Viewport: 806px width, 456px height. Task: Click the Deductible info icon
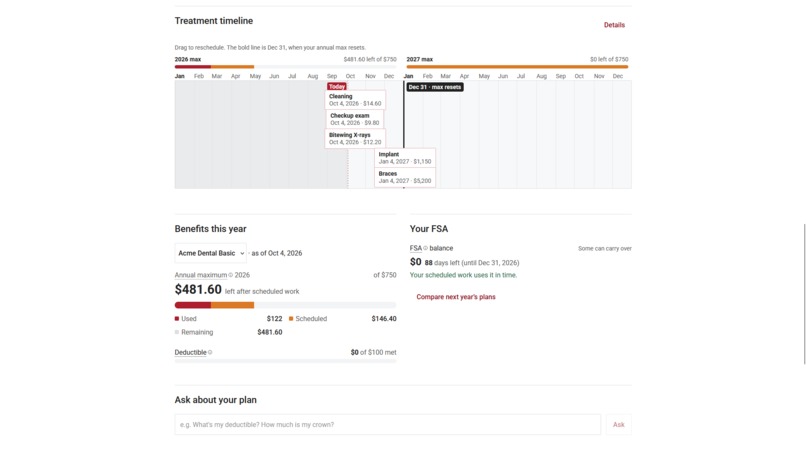pyautogui.click(x=210, y=352)
